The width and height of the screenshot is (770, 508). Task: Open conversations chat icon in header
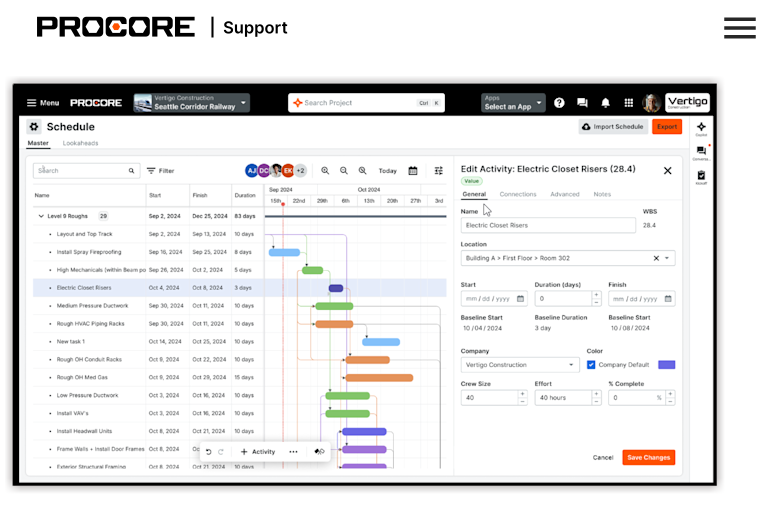tap(582, 103)
